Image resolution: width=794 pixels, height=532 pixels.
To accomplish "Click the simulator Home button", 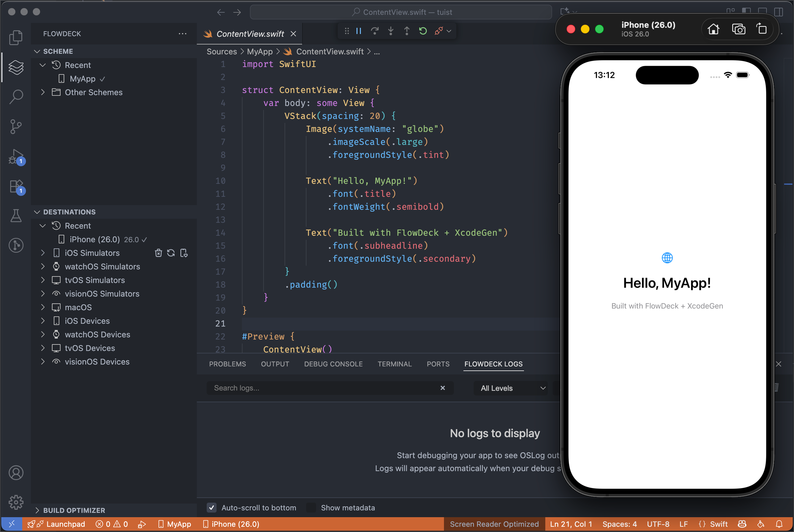I will (713, 29).
